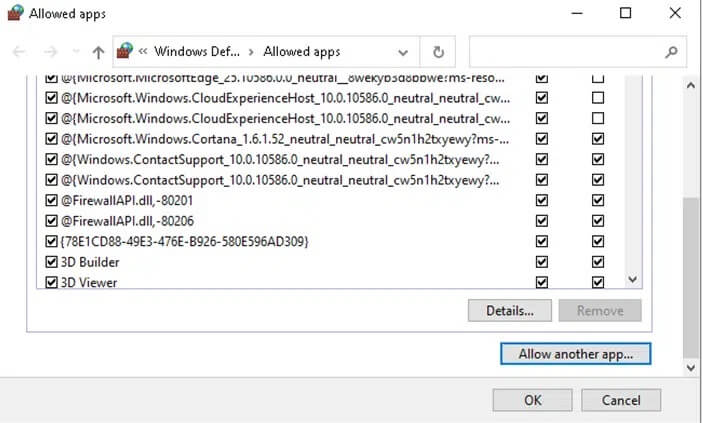This screenshot has width=702, height=423.
Task: Uncheck the 3D Builder name checkbox
Action: (51, 262)
